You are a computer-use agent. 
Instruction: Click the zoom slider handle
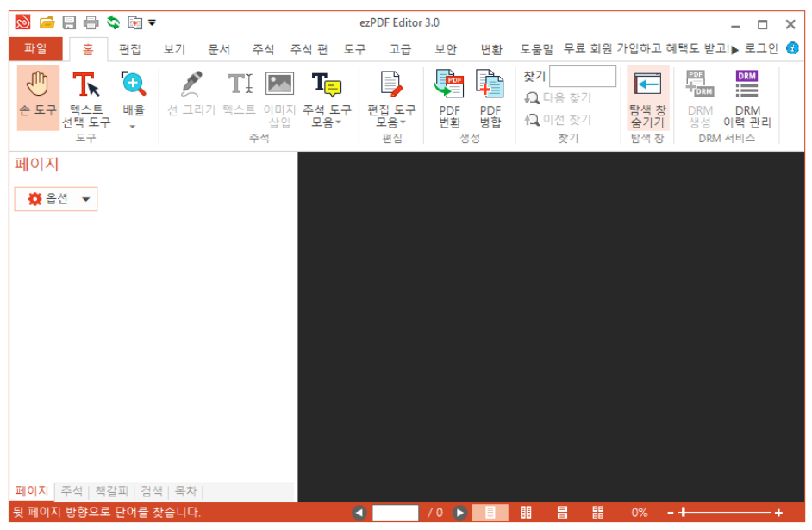pyautogui.click(x=683, y=513)
